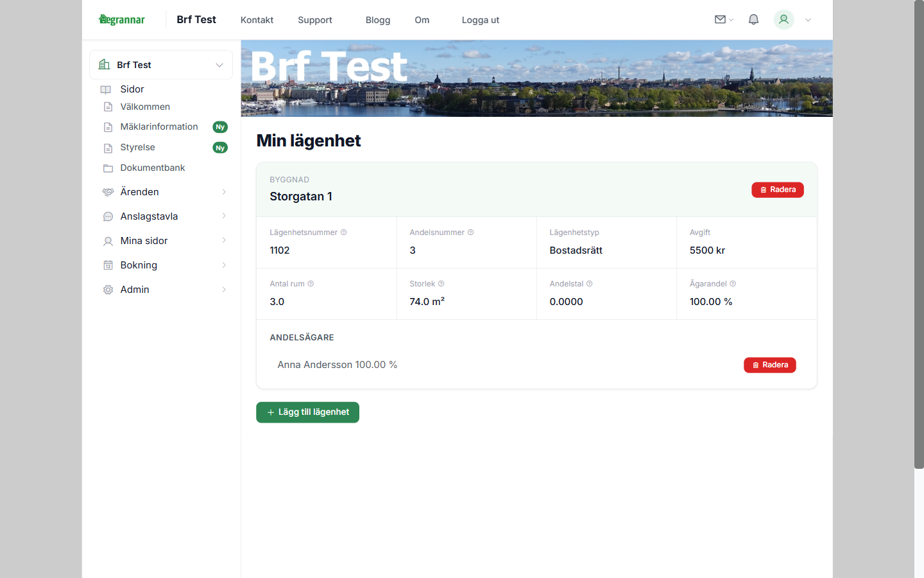Click the ANDELSÄGARE label
The image size is (924, 578).
pos(302,337)
